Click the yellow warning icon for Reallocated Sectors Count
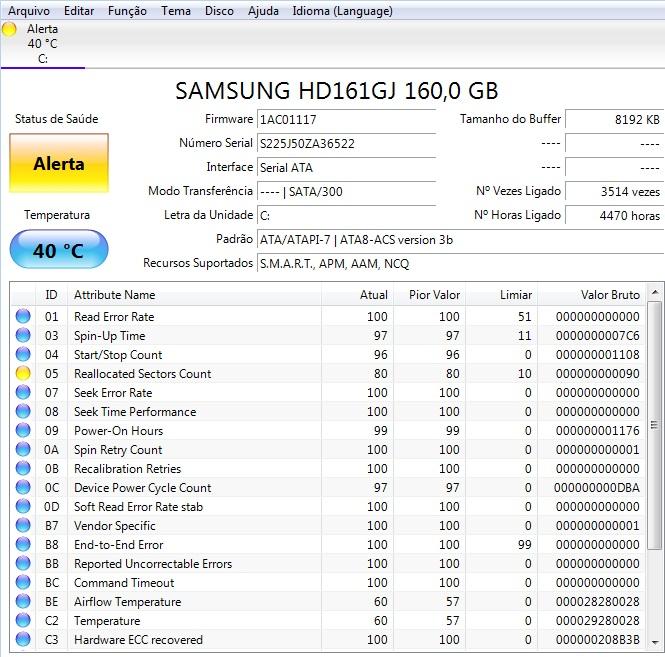 (x=23, y=374)
